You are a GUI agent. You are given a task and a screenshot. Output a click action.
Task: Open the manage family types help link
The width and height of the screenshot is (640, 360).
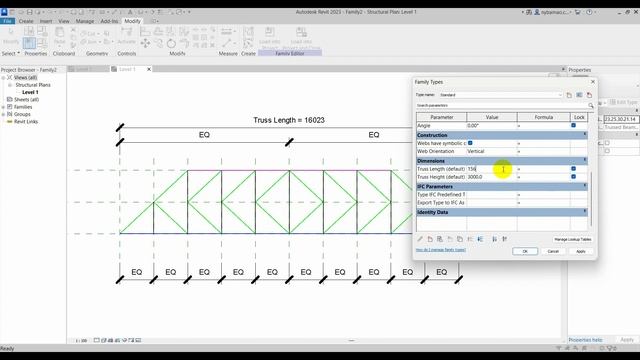(x=440, y=250)
